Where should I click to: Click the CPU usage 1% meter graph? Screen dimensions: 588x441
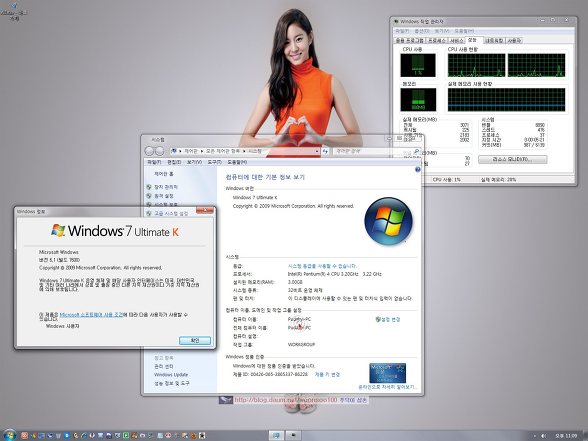tap(418, 65)
